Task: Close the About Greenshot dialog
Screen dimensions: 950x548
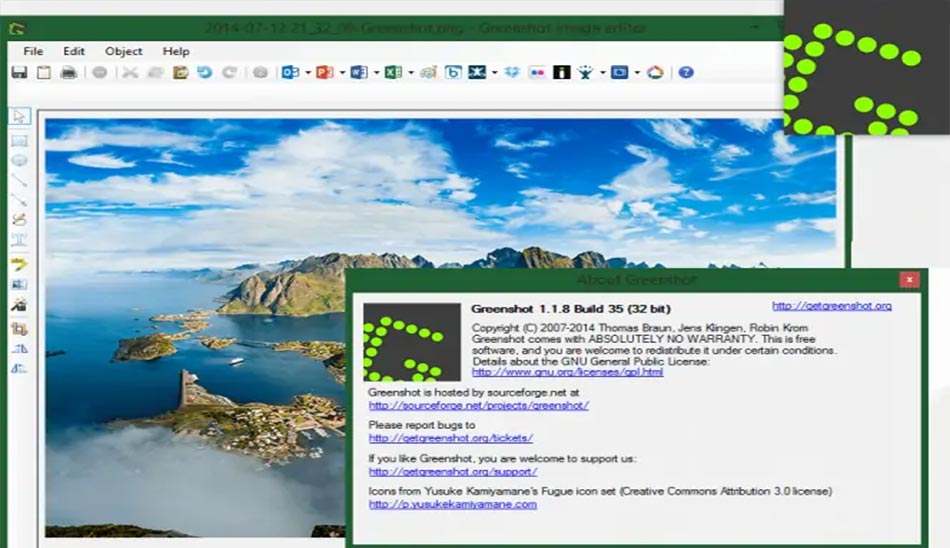Action: pyautogui.click(x=909, y=279)
